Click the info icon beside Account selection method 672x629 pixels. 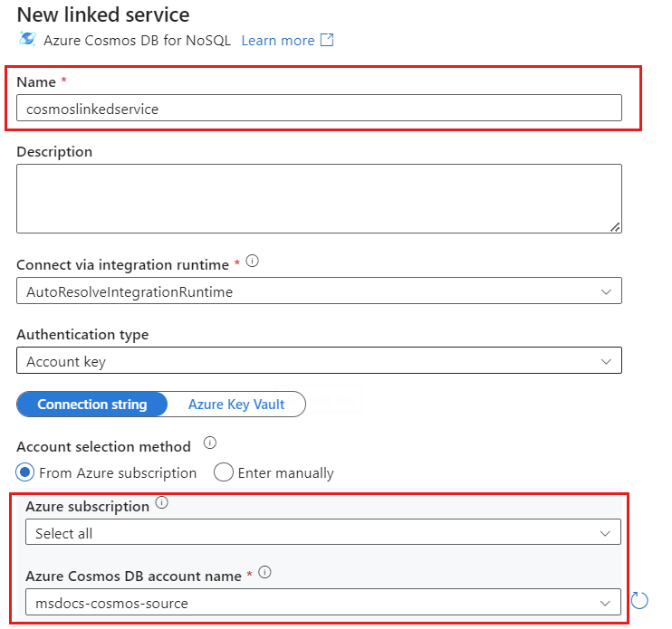210,443
